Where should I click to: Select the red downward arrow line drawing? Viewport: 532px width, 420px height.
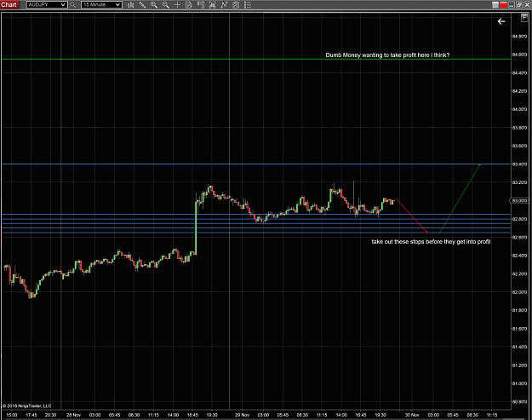point(411,216)
